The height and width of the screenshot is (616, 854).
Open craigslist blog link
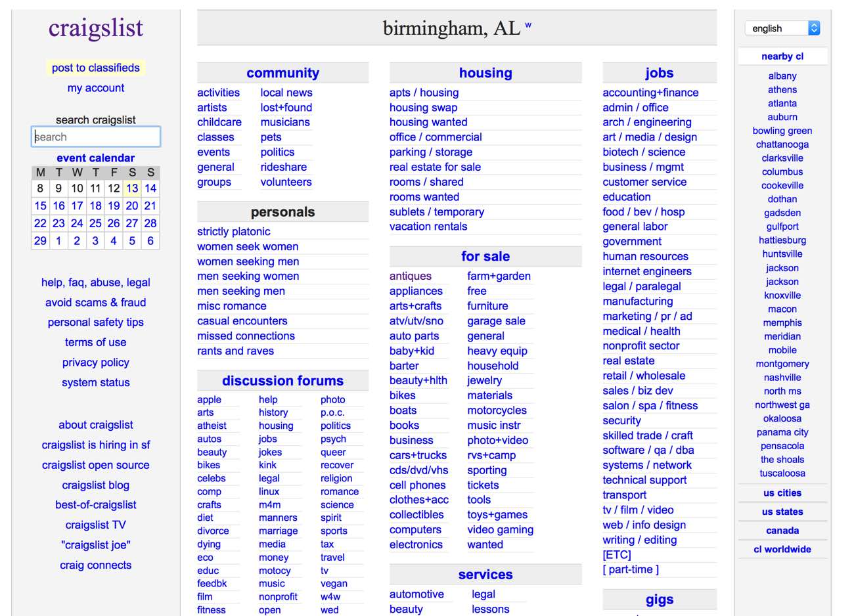(x=96, y=485)
